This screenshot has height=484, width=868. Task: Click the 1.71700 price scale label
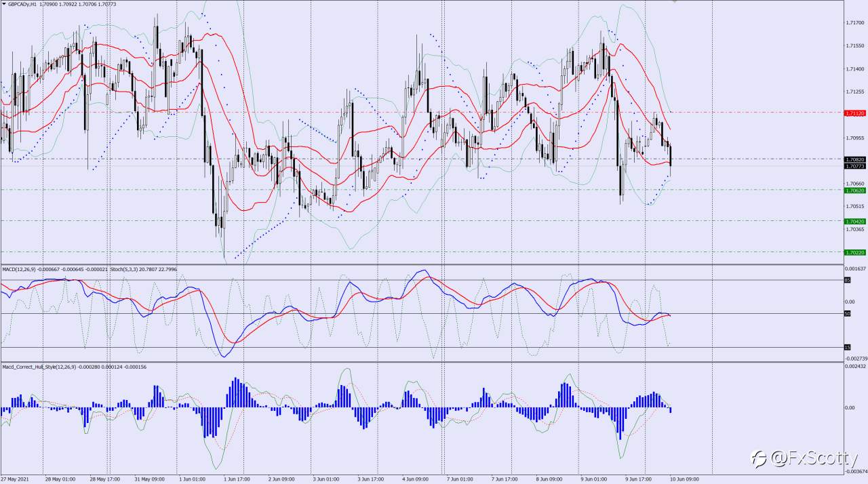(854, 23)
